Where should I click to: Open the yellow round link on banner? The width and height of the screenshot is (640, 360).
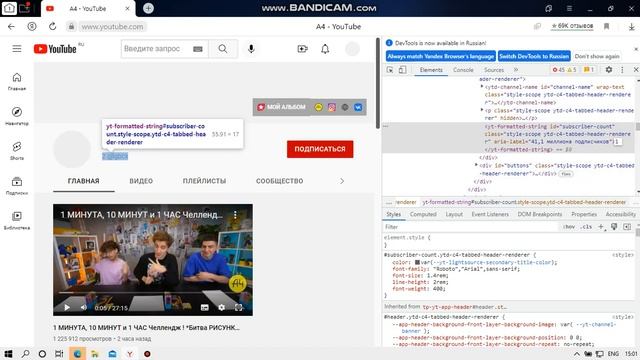[x=318, y=107]
